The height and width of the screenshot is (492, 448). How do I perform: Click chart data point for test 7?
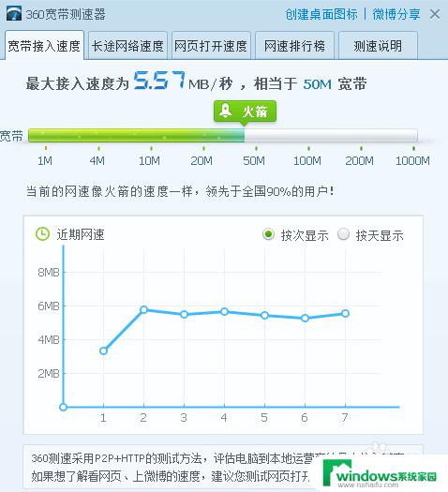(346, 313)
